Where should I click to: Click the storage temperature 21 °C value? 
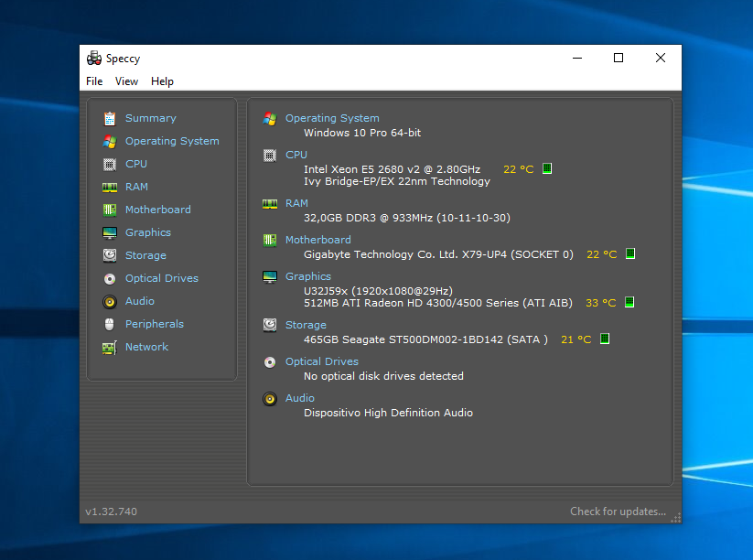[576, 339]
